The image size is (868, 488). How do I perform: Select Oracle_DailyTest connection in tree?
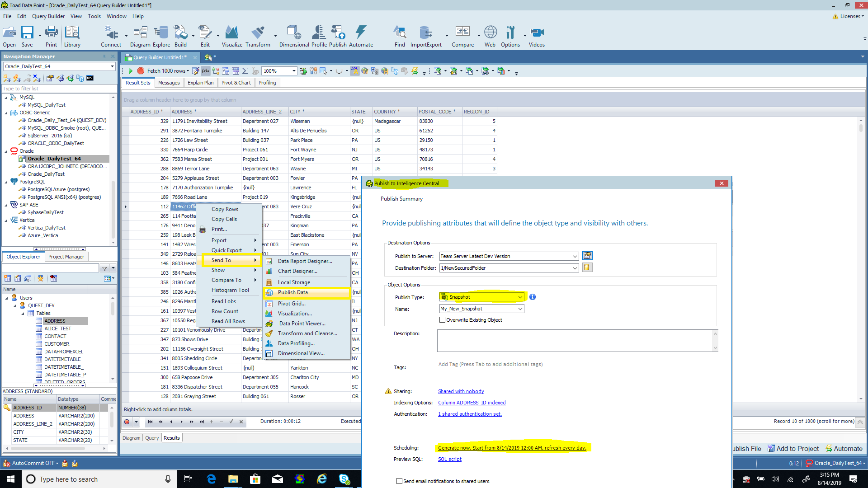coord(46,174)
